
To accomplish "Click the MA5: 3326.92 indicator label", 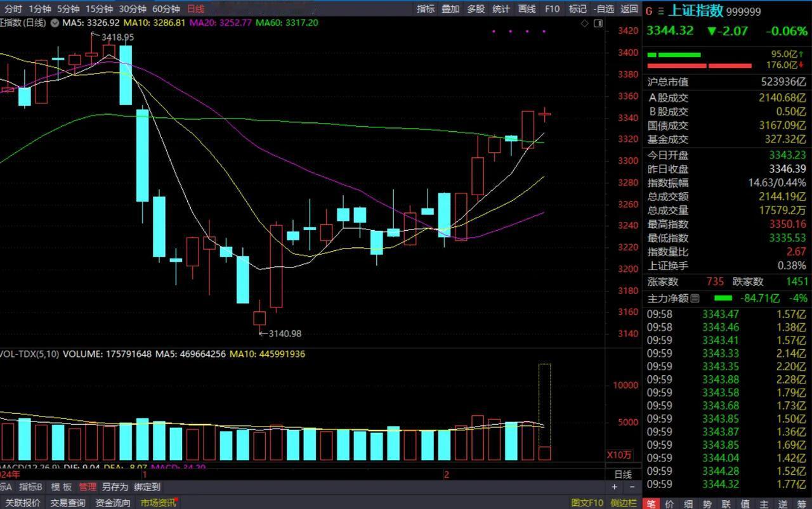I will click(91, 23).
